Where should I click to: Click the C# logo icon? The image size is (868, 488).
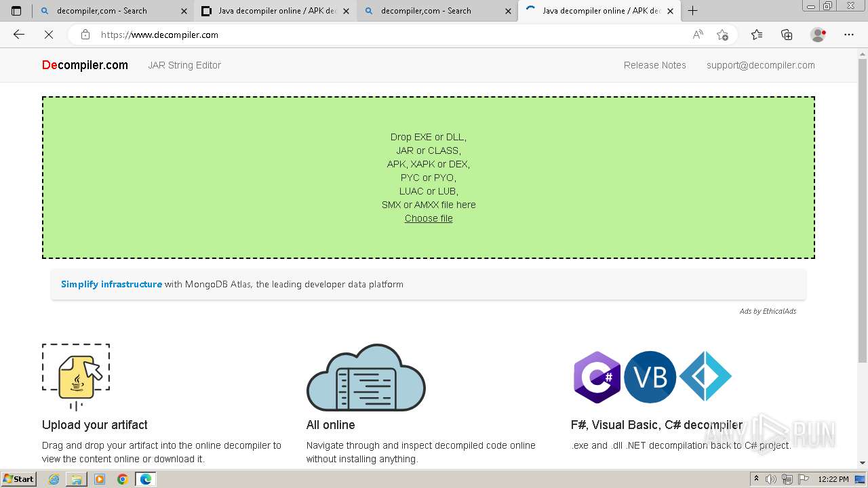coord(597,377)
